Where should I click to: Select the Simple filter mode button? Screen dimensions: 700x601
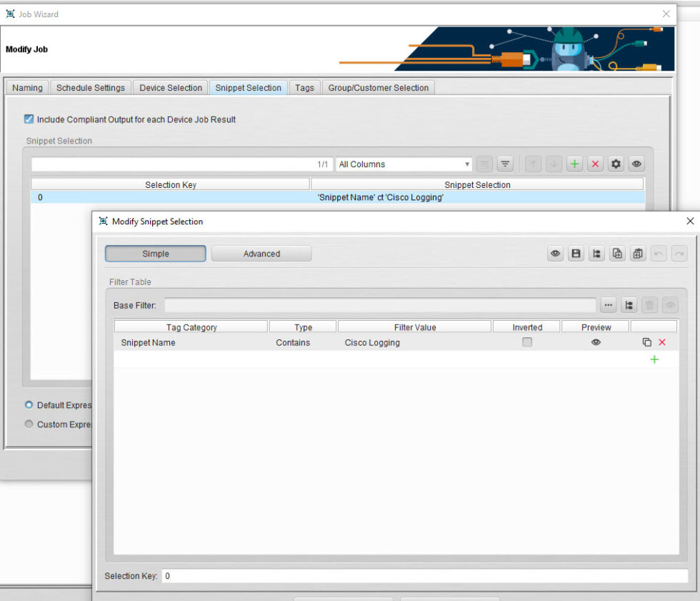point(155,253)
